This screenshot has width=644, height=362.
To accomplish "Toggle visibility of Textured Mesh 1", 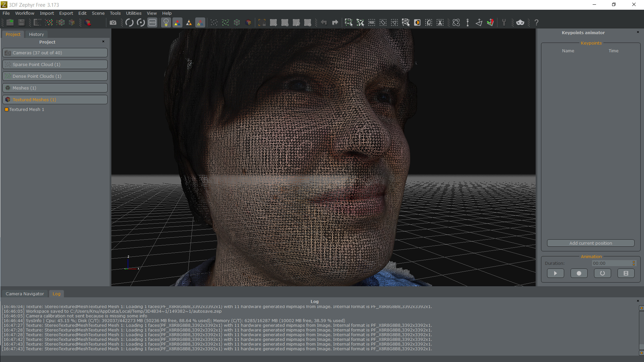I will [6, 109].
